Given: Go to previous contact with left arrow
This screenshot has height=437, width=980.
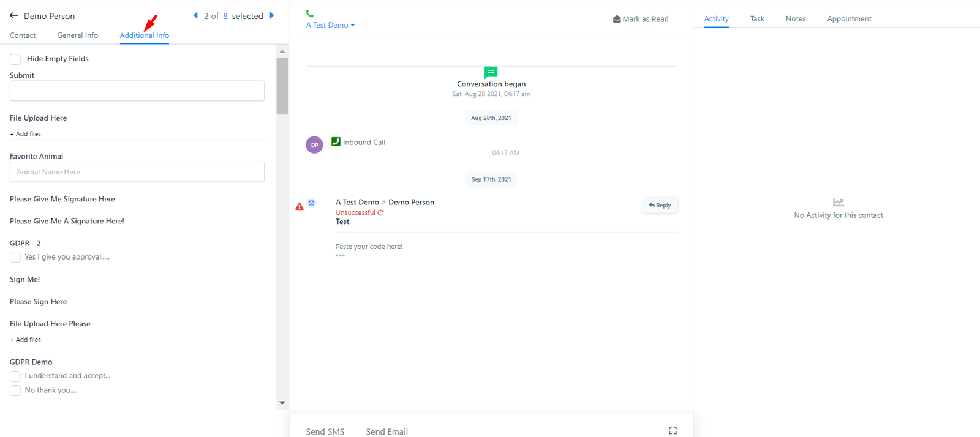Looking at the screenshot, I should pos(196,16).
